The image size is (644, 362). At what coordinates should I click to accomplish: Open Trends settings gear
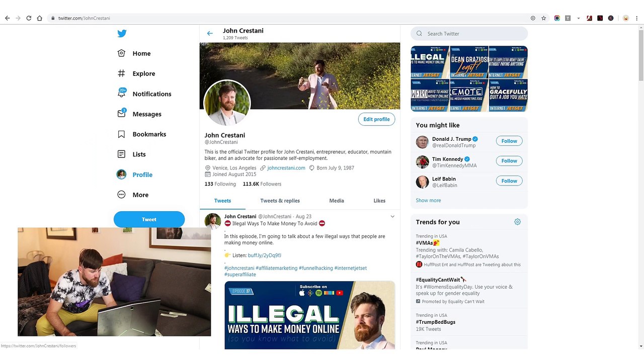[517, 222]
